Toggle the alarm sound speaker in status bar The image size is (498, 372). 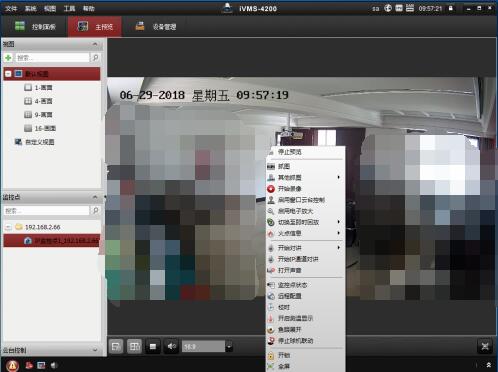tap(54, 366)
